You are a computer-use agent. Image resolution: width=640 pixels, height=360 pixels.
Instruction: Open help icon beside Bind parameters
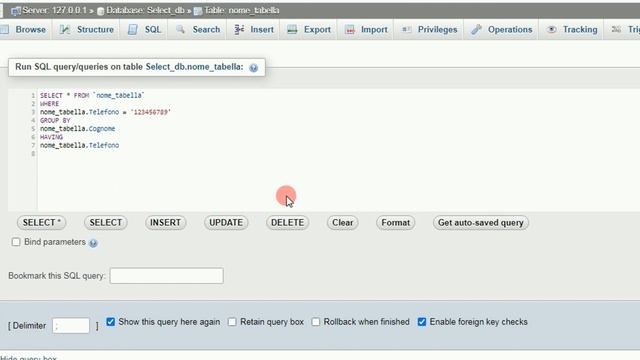coord(93,243)
